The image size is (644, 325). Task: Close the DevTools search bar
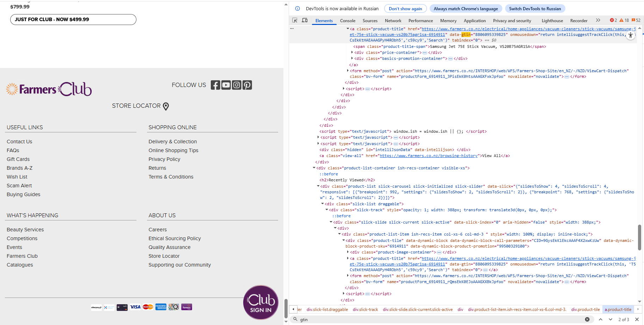pyautogui.click(x=637, y=319)
